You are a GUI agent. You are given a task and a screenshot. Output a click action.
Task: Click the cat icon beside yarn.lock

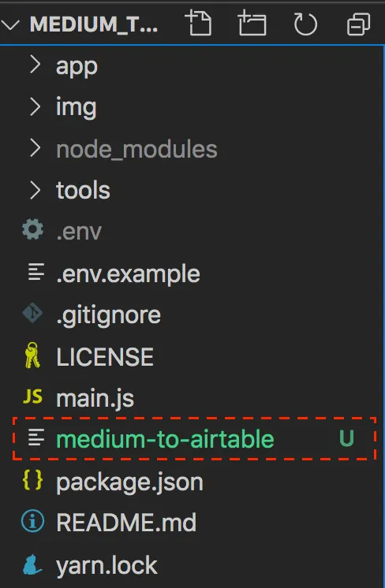[x=32, y=564]
